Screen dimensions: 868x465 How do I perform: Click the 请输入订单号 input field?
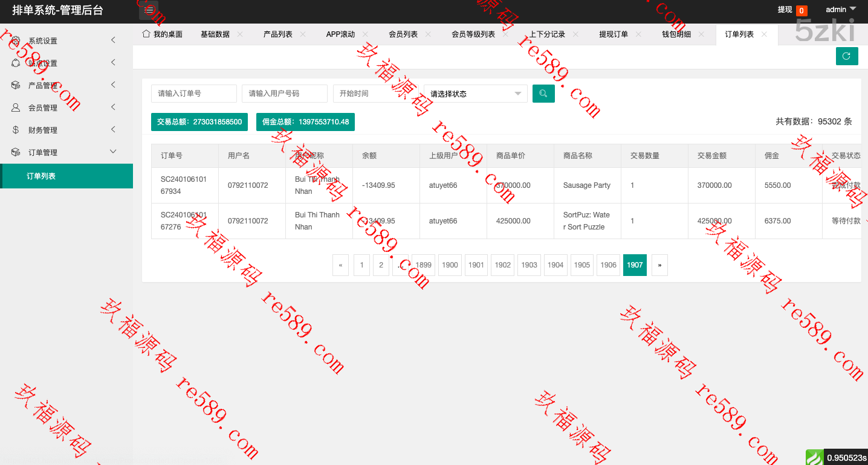click(193, 94)
